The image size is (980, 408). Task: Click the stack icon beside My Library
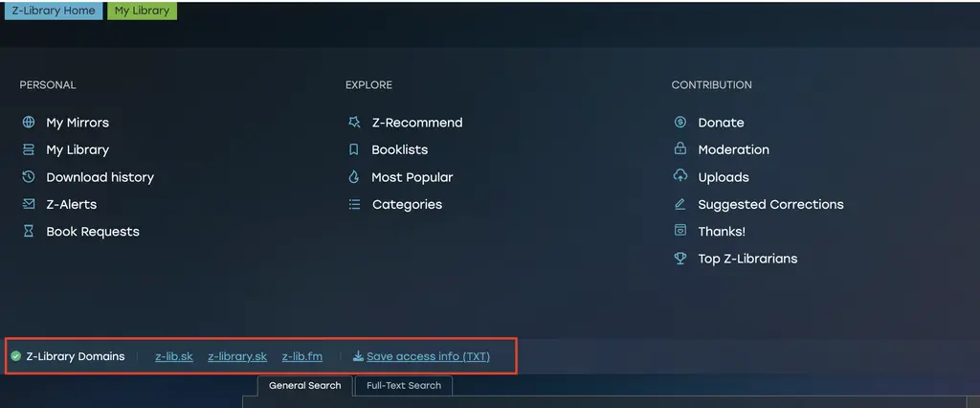[x=28, y=149]
